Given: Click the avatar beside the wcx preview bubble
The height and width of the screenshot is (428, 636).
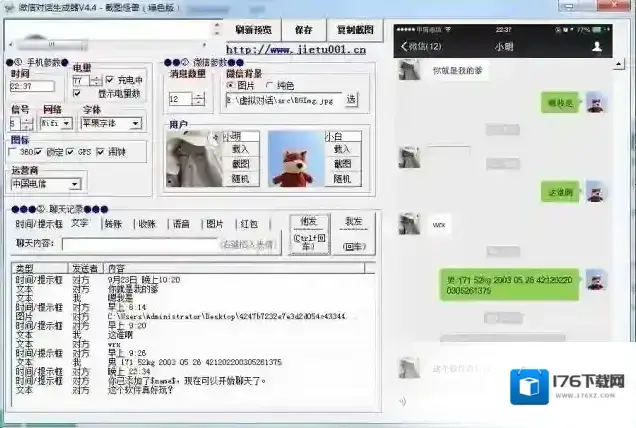Looking at the screenshot, I should pyautogui.click(x=409, y=224).
